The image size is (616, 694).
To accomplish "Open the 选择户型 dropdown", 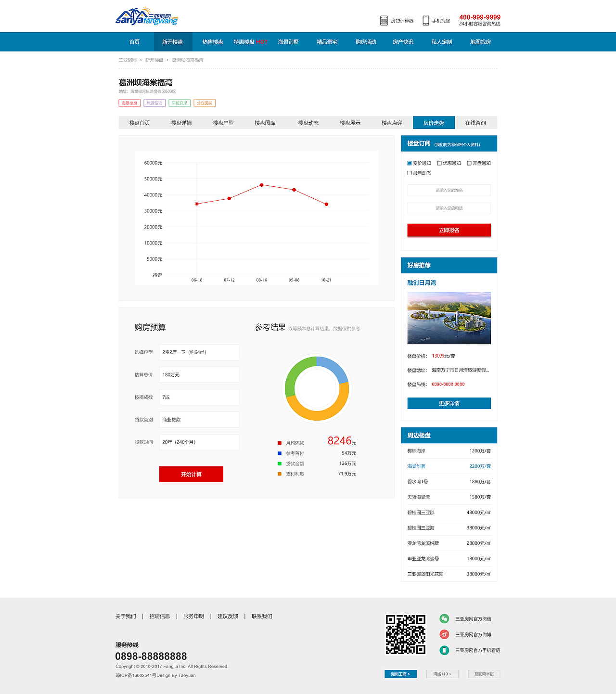I will [x=199, y=352].
